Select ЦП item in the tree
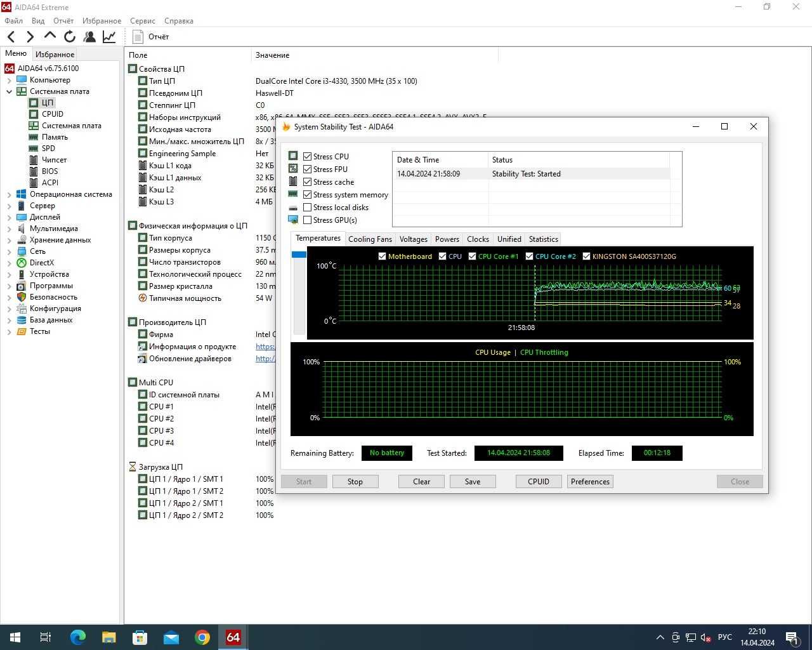Viewport: 812px width, 650px height. click(x=48, y=103)
